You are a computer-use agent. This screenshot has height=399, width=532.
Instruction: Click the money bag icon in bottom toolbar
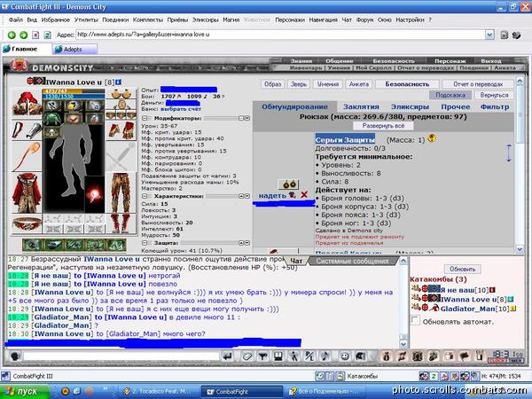(386, 356)
